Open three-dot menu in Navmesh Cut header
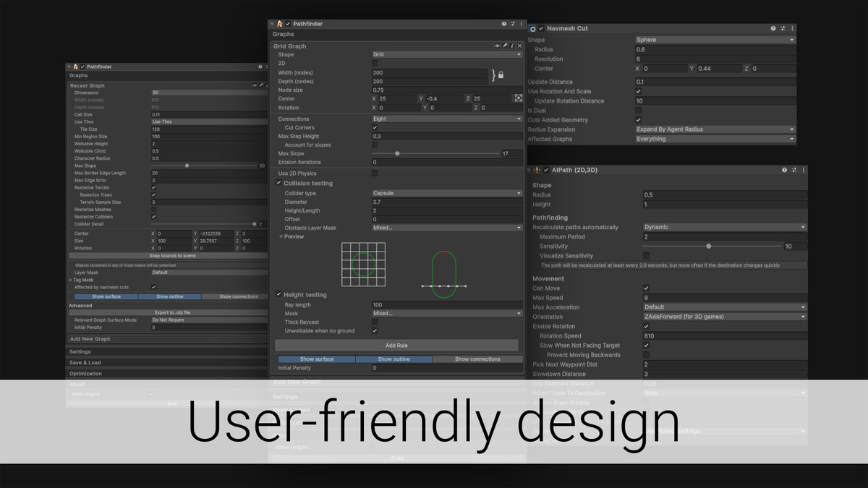Screen dimensions: 868x488 [791, 28]
